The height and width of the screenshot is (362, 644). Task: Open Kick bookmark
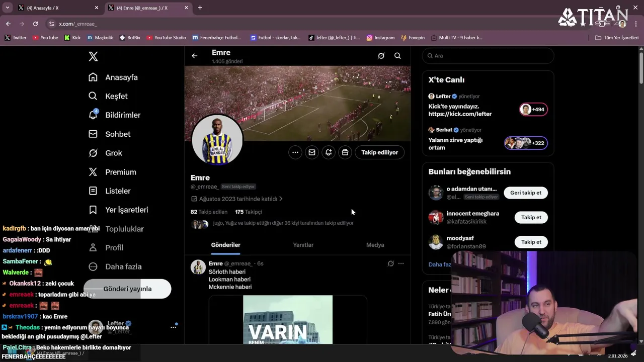click(72, 38)
